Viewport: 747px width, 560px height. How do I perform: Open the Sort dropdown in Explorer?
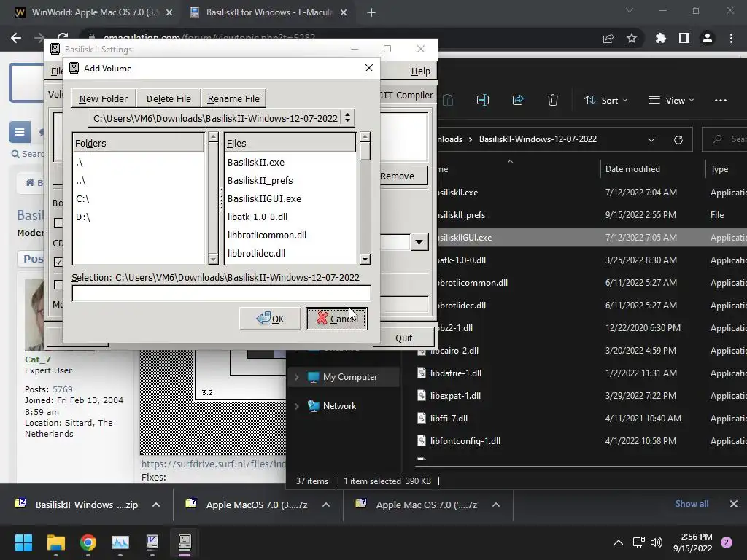(x=606, y=100)
